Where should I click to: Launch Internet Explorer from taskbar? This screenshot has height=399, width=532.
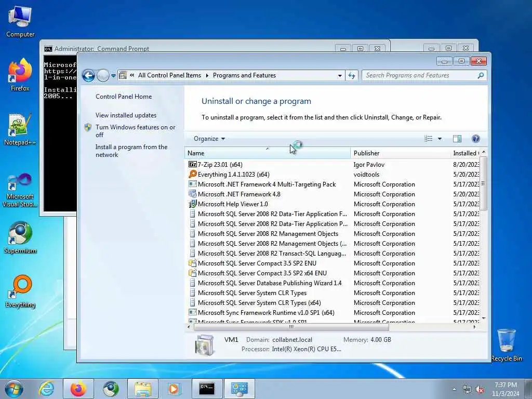pyautogui.click(x=46, y=389)
